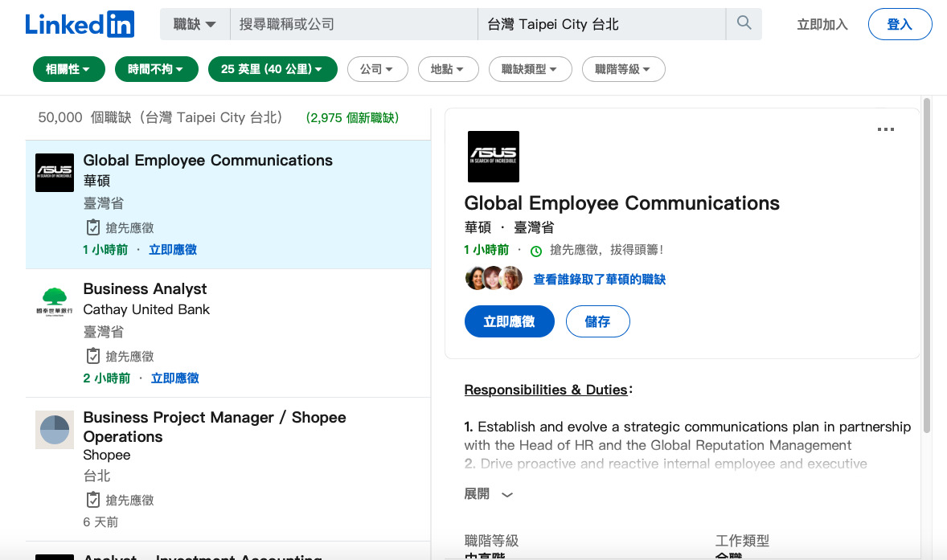This screenshot has width=947, height=560.
Task: Click the alumni profile photos cluster
Action: point(494,278)
